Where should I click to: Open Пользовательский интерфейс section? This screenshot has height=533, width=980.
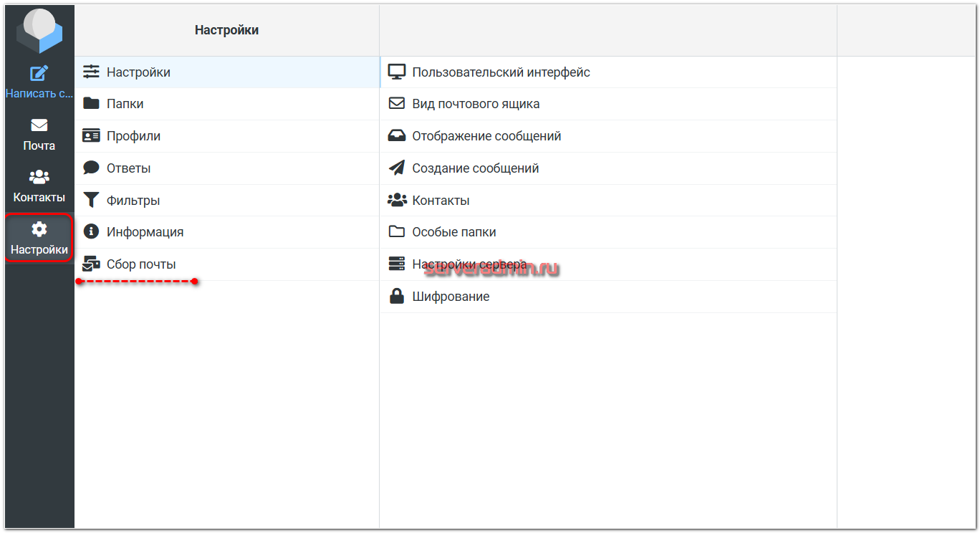click(501, 72)
